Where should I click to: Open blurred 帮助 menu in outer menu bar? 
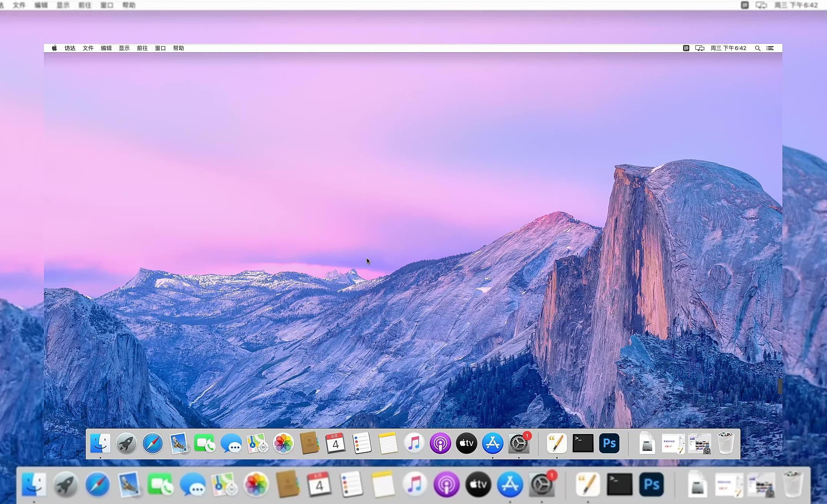tap(129, 5)
